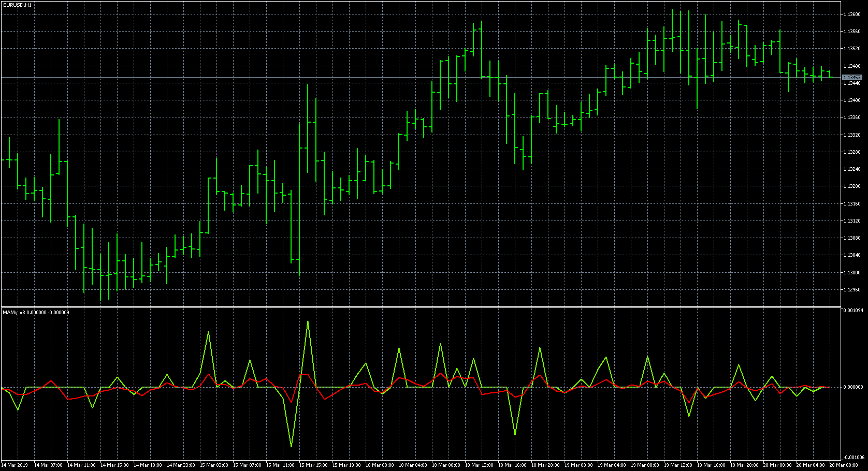Pick the 1.13480 price axis value

(852, 66)
